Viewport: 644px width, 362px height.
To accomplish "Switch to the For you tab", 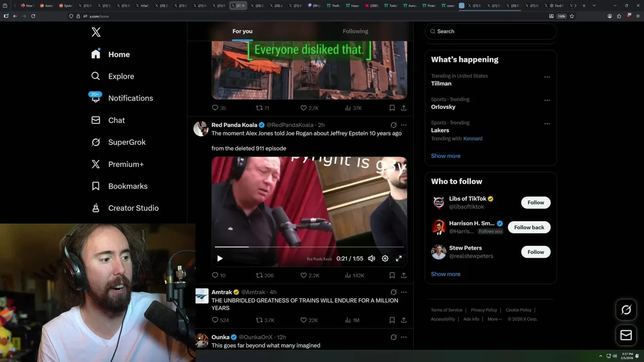I will [x=243, y=31].
